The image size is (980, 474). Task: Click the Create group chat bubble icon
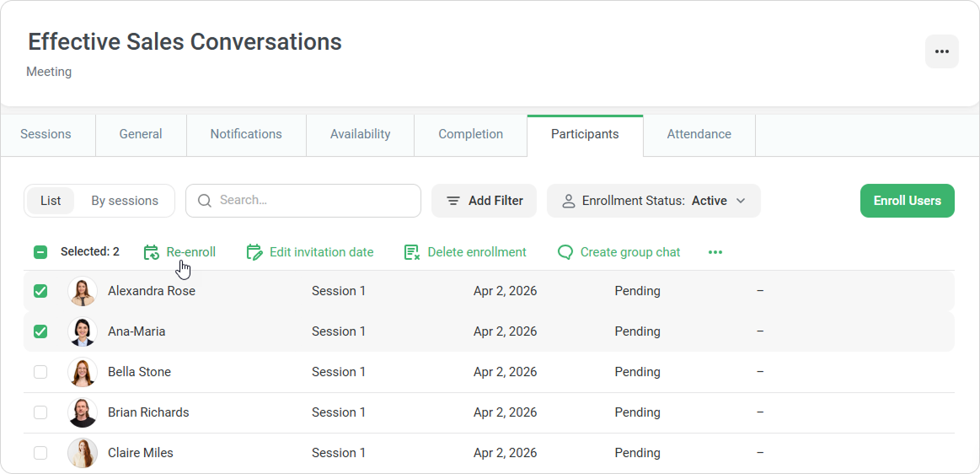(565, 252)
